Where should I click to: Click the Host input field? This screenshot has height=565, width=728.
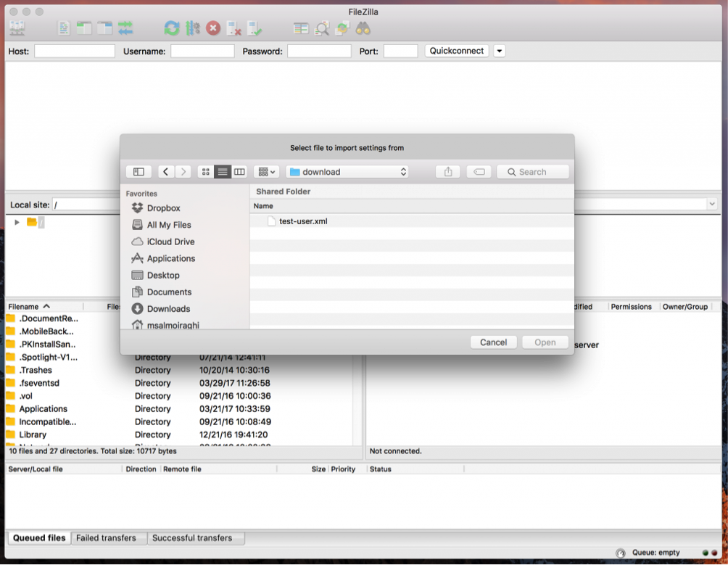pos(74,51)
